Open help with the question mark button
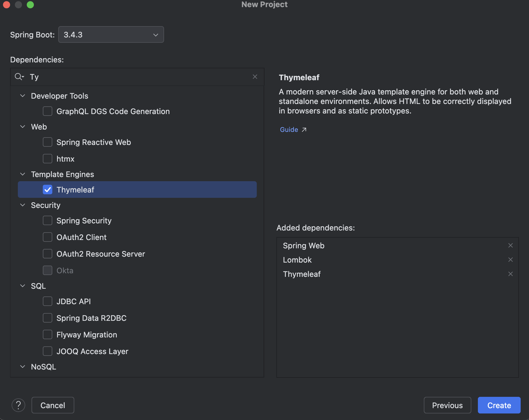 point(18,405)
